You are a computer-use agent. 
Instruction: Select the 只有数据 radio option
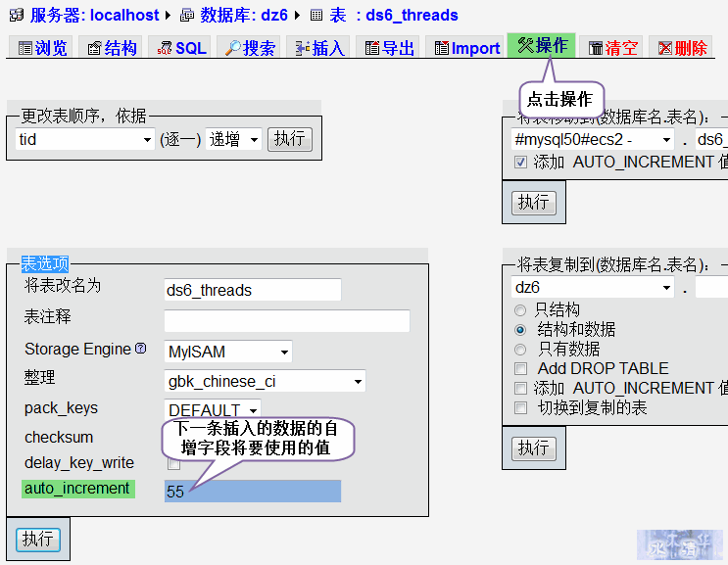[x=520, y=350]
